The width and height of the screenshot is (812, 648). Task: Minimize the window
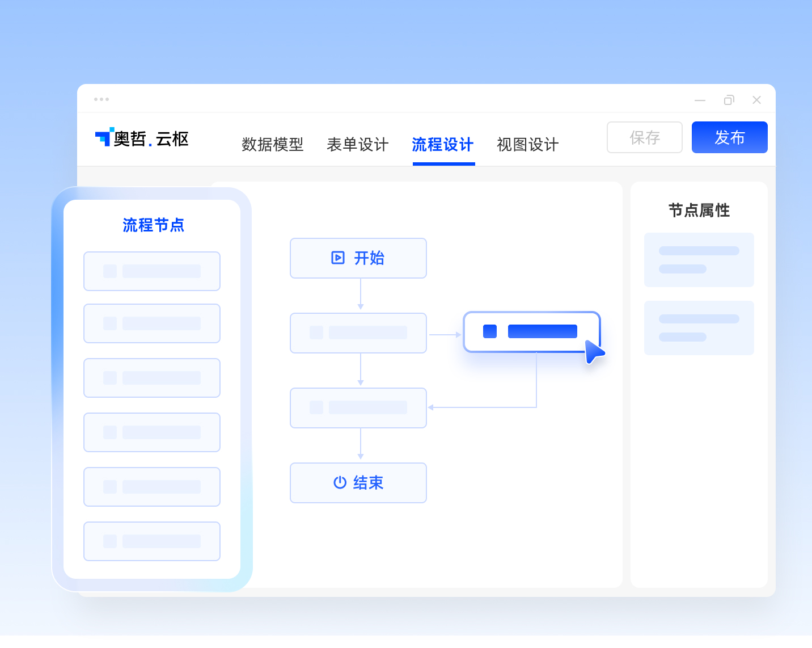coord(700,100)
